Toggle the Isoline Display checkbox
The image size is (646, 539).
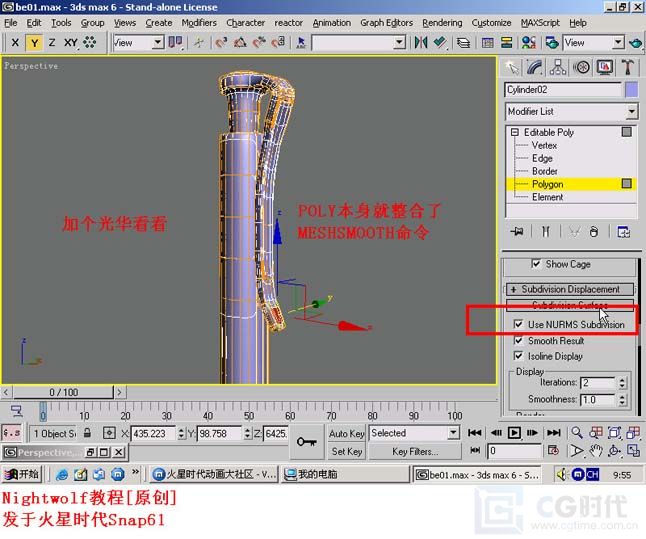click(518, 356)
